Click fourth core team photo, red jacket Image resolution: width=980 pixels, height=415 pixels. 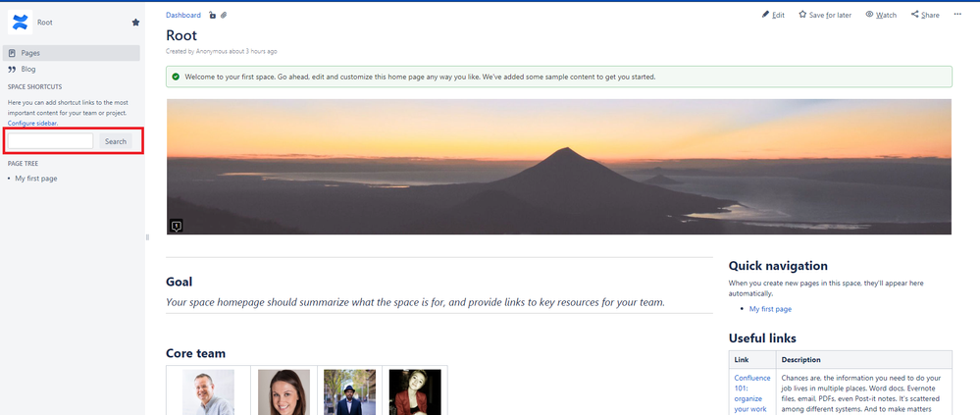click(415, 392)
